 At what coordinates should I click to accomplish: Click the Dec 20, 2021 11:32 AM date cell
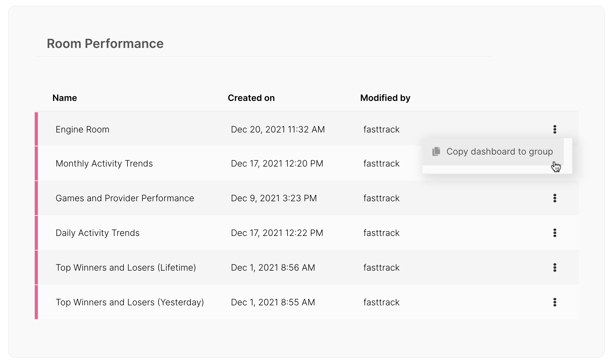click(x=278, y=129)
